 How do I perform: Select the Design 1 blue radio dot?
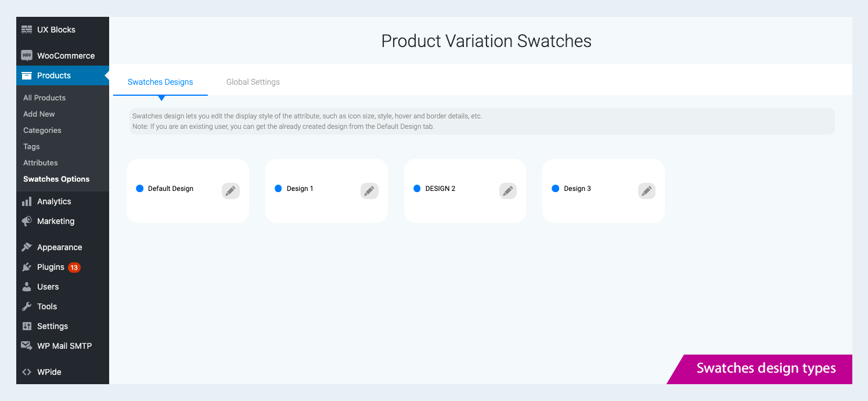point(278,189)
